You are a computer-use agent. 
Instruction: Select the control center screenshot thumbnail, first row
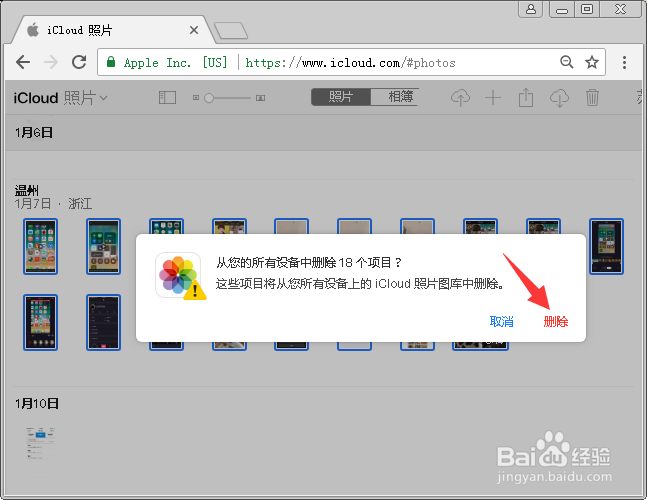[x=104, y=246]
